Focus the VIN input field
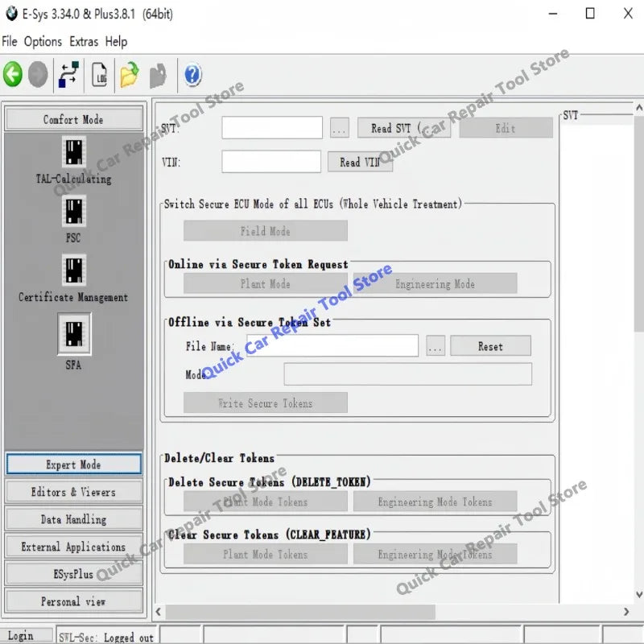Screen dimensions: 644x644 (271, 162)
